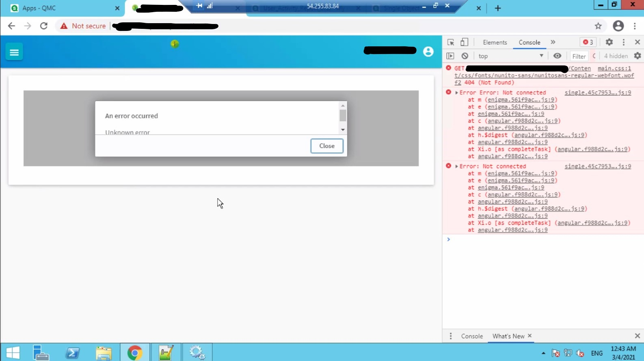Click the connection signal icon in remote bar
Image resolution: width=644 pixels, height=361 pixels.
coord(210,6)
